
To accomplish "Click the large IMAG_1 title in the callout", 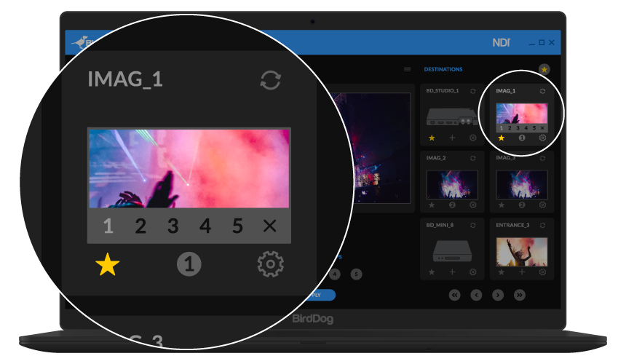I will (x=125, y=79).
